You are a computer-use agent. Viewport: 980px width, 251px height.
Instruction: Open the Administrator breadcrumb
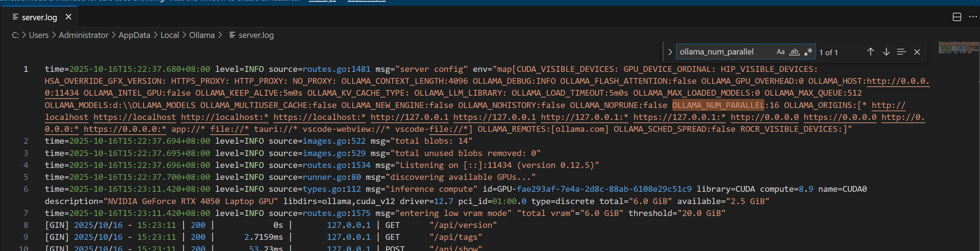[x=83, y=35]
